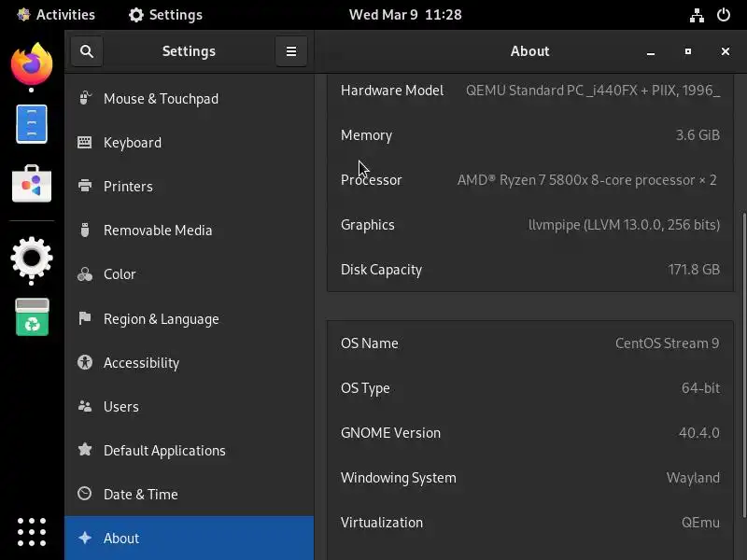This screenshot has height=560, width=747.
Task: Open the Files app in the dock
Action: [x=32, y=124]
